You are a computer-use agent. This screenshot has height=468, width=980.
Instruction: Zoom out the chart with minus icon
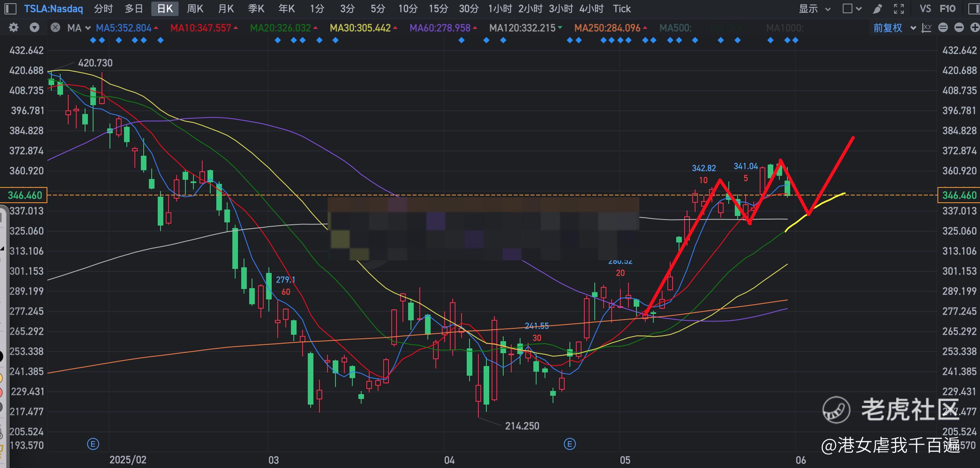pyautogui.click(x=959, y=28)
